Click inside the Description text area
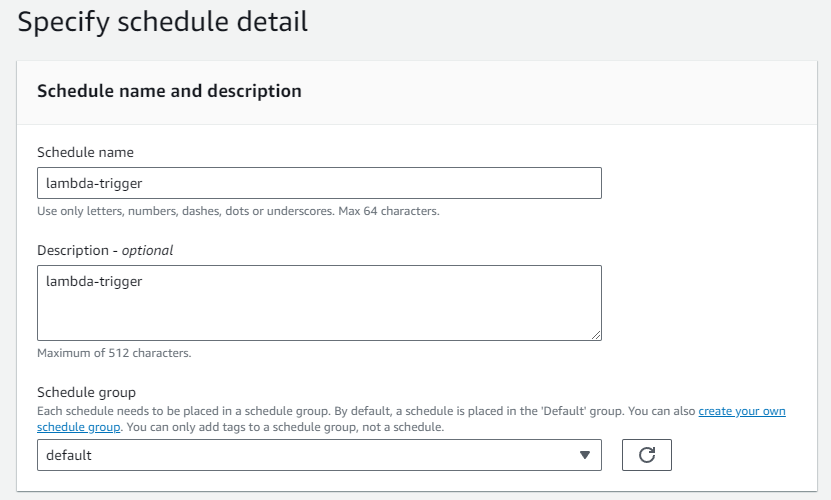Image resolution: width=831 pixels, height=500 pixels. coord(319,303)
